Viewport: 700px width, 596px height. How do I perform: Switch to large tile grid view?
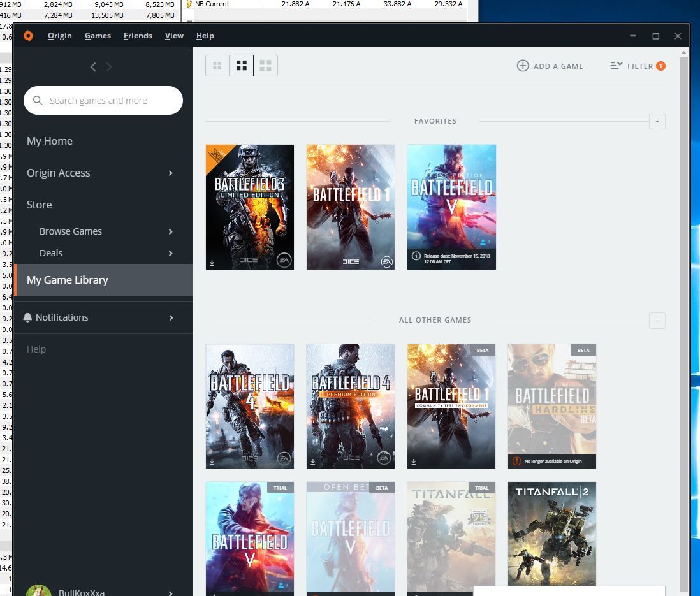(x=266, y=66)
